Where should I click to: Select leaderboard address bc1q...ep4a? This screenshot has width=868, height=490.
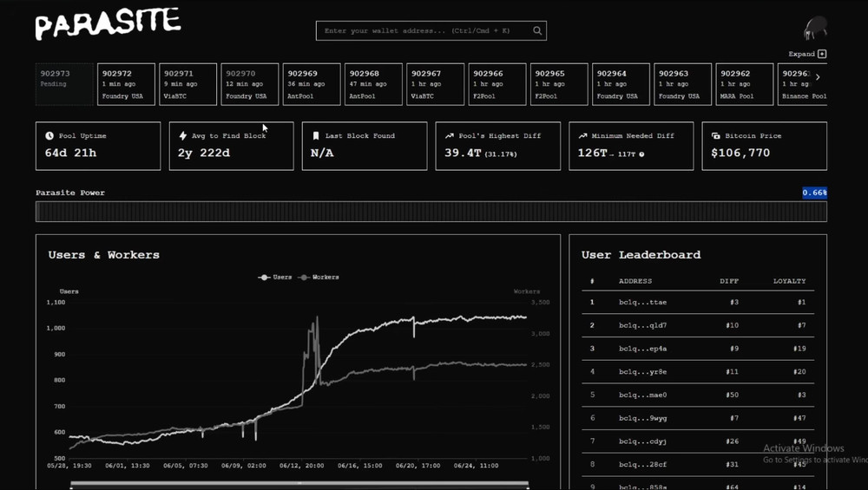642,349
